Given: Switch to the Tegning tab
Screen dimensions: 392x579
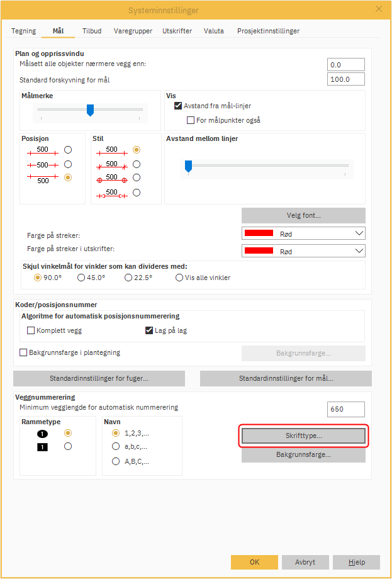Looking at the screenshot, I should (24, 31).
